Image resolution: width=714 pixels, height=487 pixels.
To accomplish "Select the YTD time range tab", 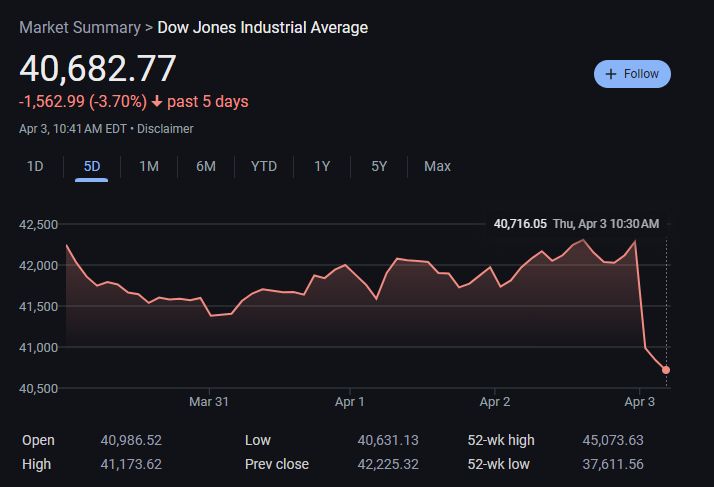I will pos(264,166).
